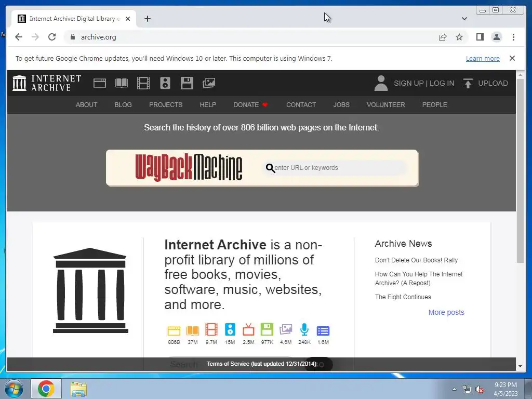Click the page vertical scrollbar thumb
This screenshot has width=532, height=399.
(520, 170)
